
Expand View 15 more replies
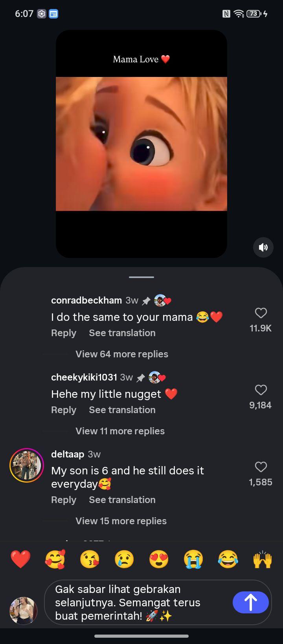(x=121, y=521)
